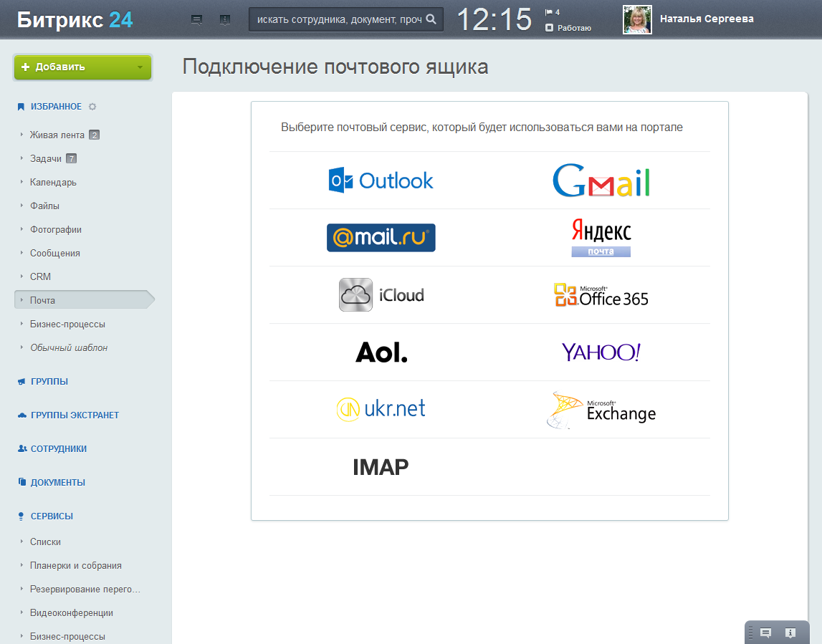Select the YAHOO! mail logo

[x=601, y=352]
